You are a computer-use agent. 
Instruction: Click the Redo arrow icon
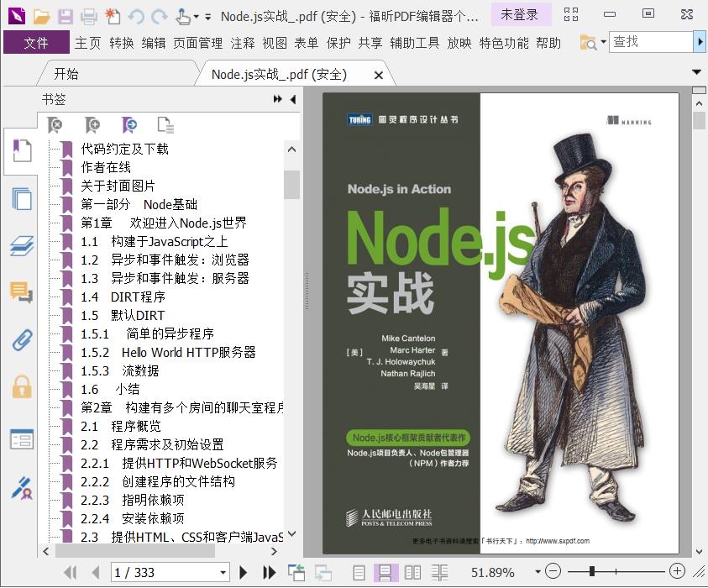(159, 17)
